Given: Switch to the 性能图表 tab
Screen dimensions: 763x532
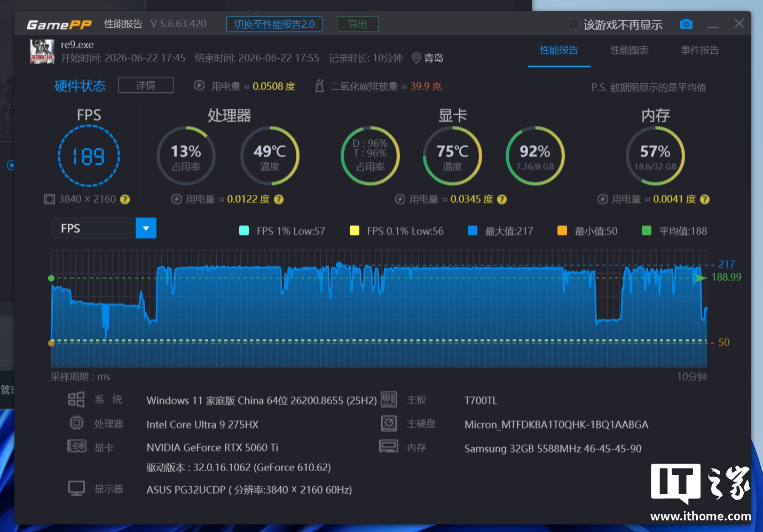Looking at the screenshot, I should coord(630,50).
